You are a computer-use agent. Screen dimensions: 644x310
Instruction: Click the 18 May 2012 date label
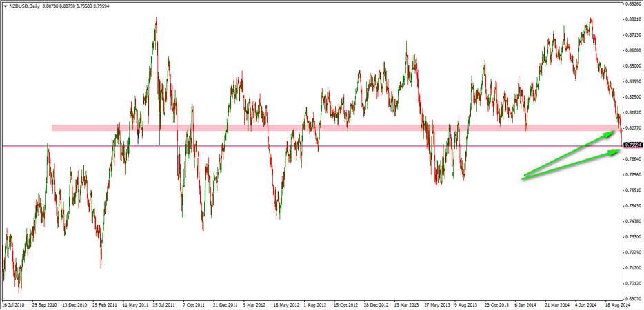tap(285, 304)
